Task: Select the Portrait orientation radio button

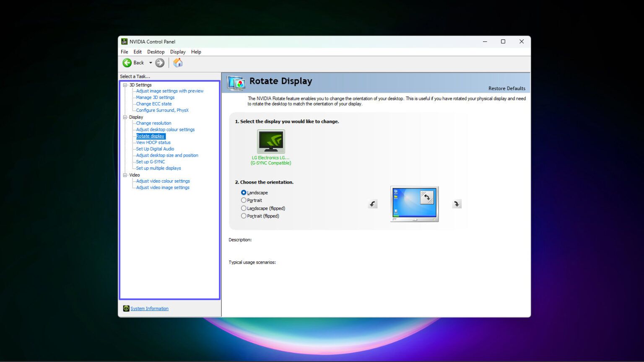Action: 244,200
